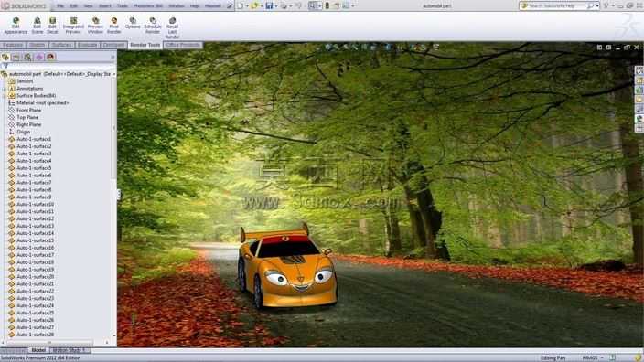
Task: Select the DisplayManager tab icon
Action: click(50, 57)
